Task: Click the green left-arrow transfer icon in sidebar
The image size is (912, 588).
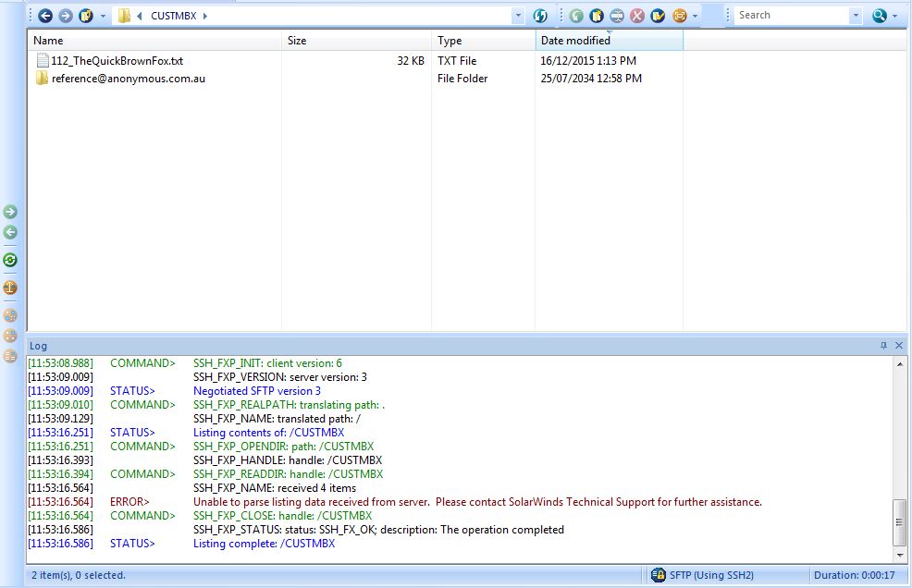Action: pyautogui.click(x=10, y=233)
